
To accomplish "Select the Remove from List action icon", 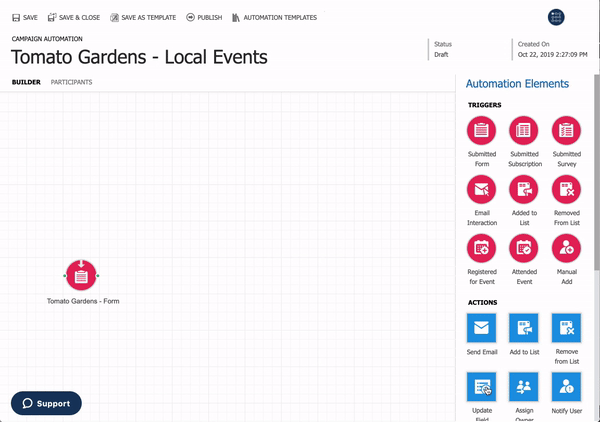I will (566, 328).
